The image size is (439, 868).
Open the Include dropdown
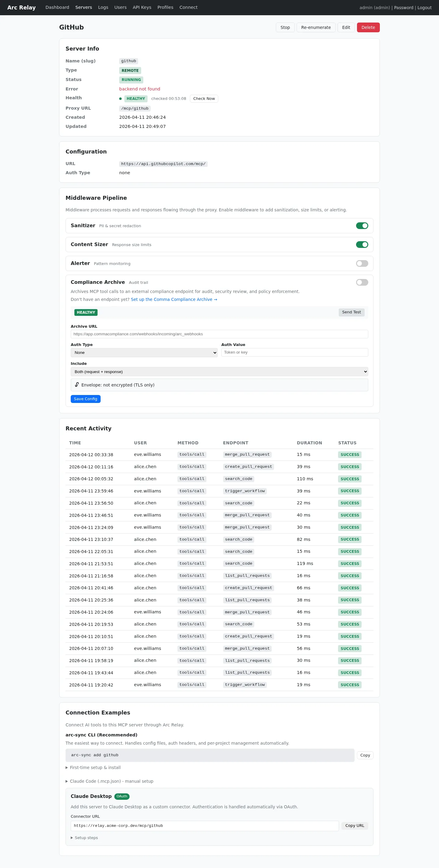219,372
